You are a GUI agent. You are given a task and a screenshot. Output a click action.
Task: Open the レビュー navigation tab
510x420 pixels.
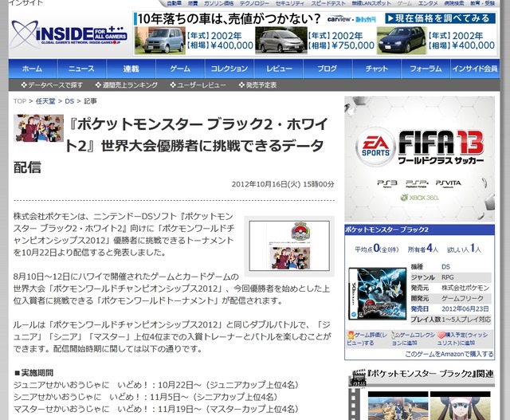coord(279,69)
